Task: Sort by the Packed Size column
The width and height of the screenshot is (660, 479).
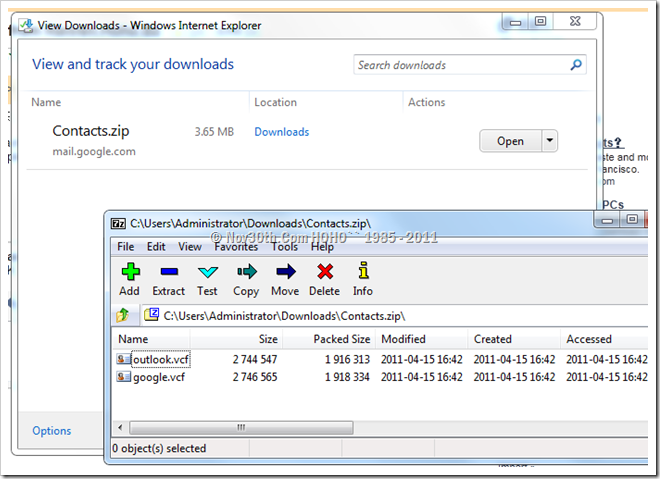Action: (329, 339)
